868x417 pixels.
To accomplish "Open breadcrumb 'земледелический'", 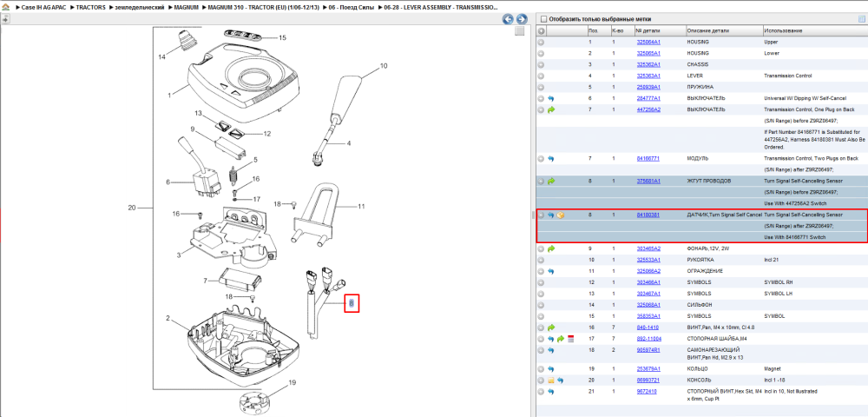I will coord(140,8).
